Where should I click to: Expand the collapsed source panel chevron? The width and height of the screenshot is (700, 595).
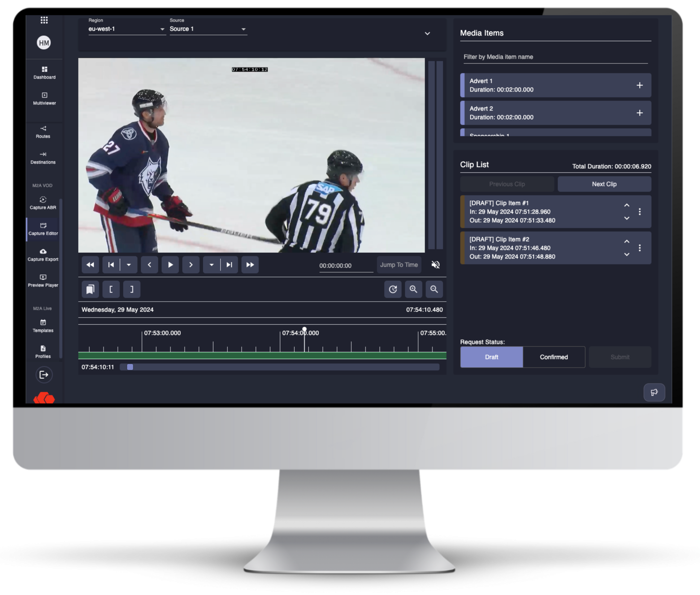click(x=427, y=33)
